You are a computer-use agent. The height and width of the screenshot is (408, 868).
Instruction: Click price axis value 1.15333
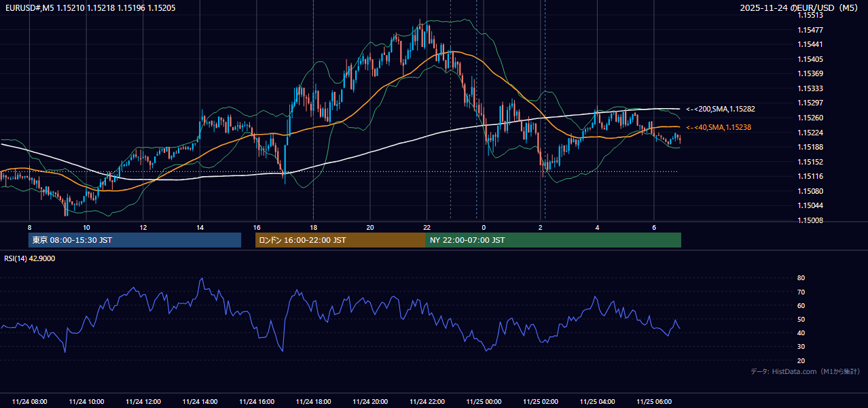(810, 88)
